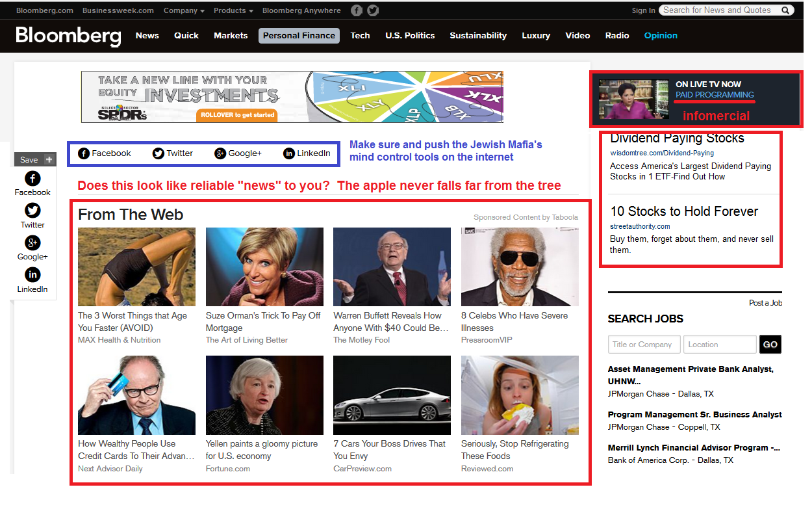Click the Yellen paints a gloomy picture headline

click(262, 450)
